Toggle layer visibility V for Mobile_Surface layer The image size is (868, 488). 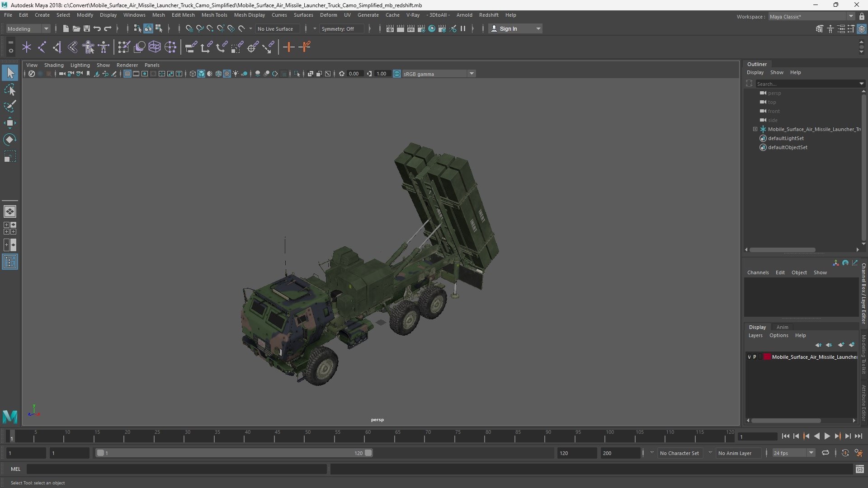(x=749, y=357)
